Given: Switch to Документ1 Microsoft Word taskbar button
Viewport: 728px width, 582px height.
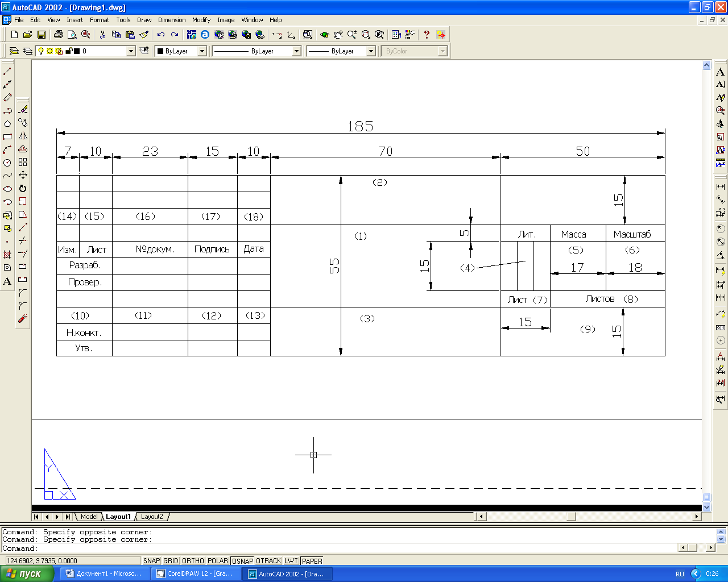Looking at the screenshot, I should point(105,573).
